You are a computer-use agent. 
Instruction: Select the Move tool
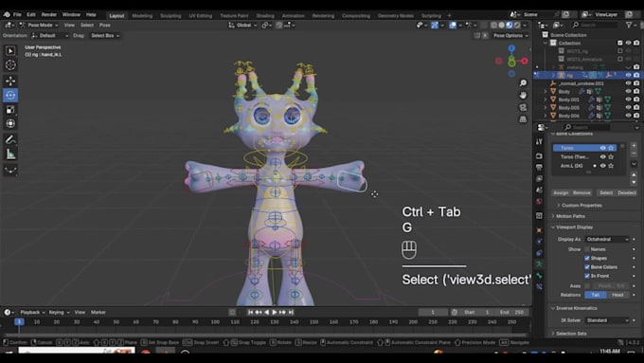click(10, 81)
